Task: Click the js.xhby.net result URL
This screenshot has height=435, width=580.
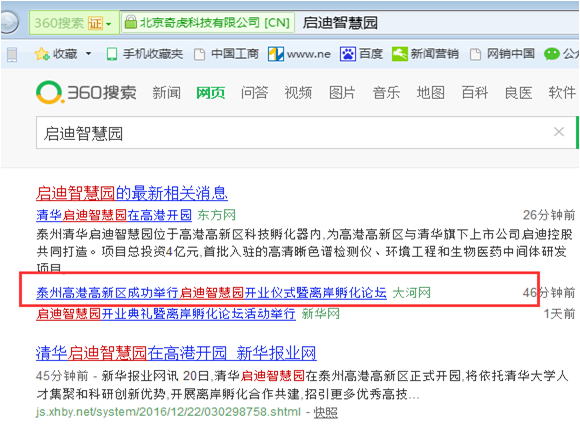Action: tap(168, 412)
